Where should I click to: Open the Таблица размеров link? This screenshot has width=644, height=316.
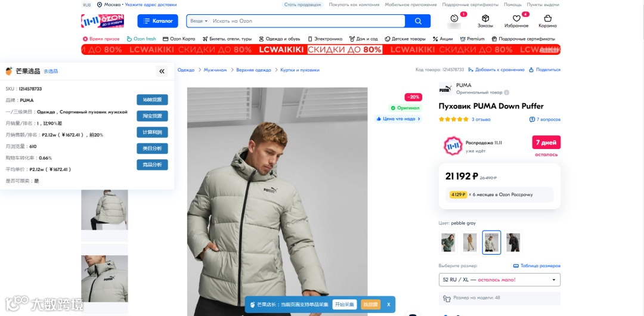[x=537, y=266]
